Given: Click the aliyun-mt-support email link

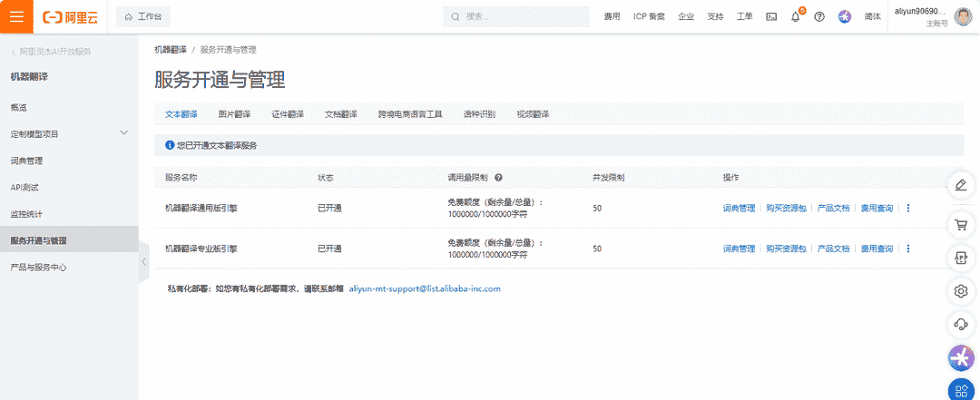Looking at the screenshot, I should 425,288.
